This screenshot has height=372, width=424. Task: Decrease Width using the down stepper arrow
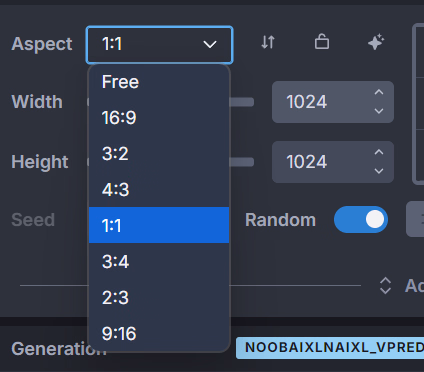coord(379,111)
